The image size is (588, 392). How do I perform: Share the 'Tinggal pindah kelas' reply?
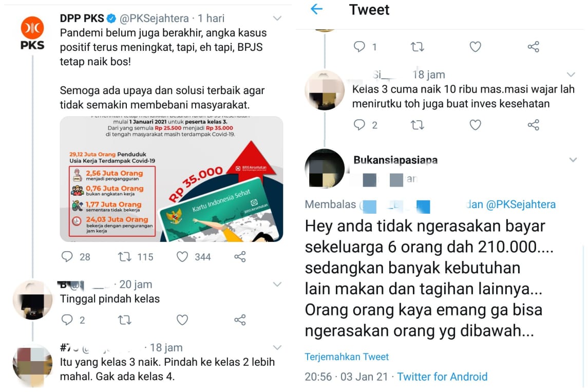coord(240,320)
